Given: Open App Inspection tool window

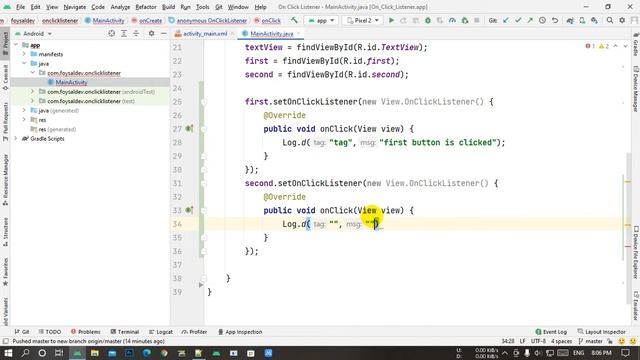Looking at the screenshot, I should pyautogui.click(x=240, y=332).
